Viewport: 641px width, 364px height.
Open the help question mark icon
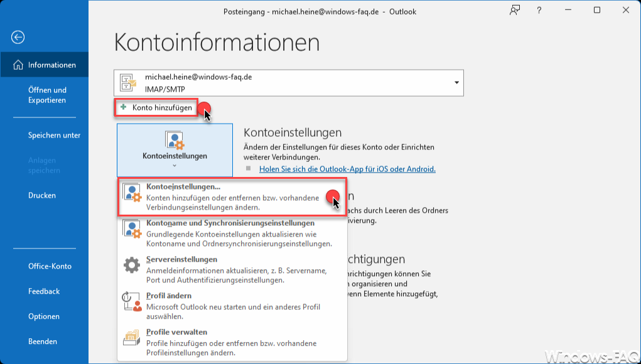[x=539, y=11]
